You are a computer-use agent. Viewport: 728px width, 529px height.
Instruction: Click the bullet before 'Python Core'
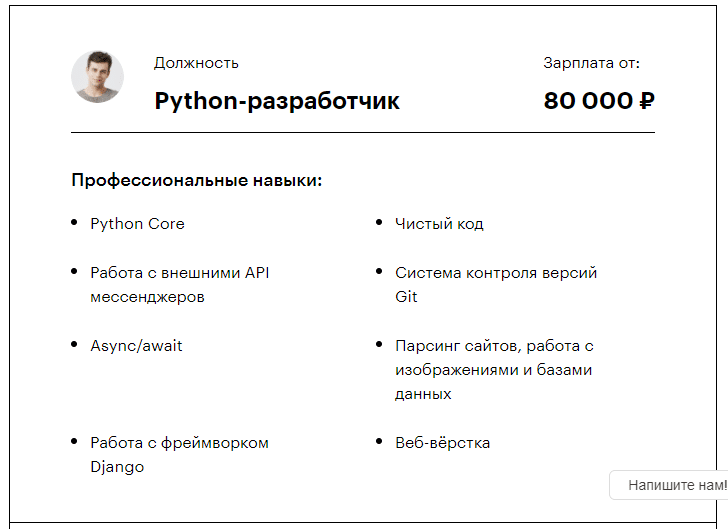74,222
